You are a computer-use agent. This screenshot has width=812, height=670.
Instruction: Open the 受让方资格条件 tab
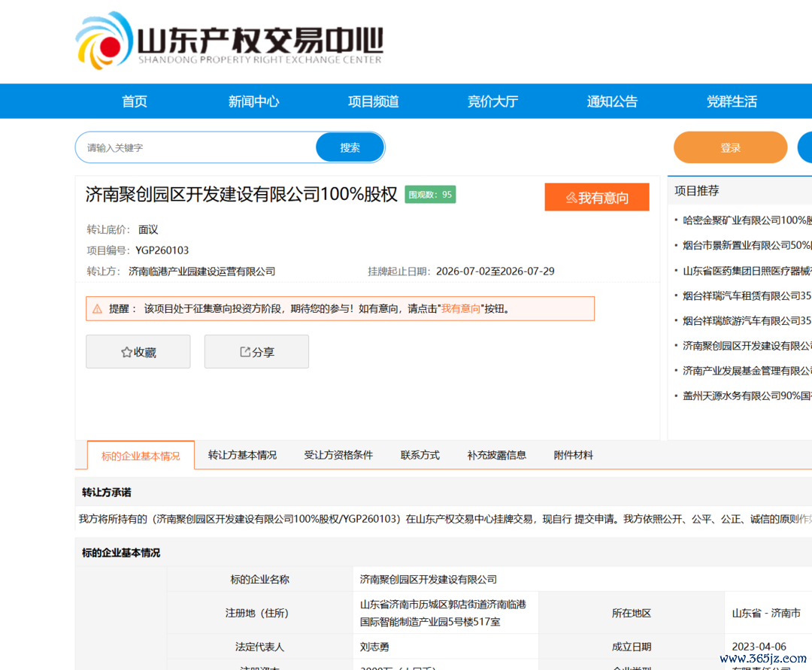pos(338,455)
